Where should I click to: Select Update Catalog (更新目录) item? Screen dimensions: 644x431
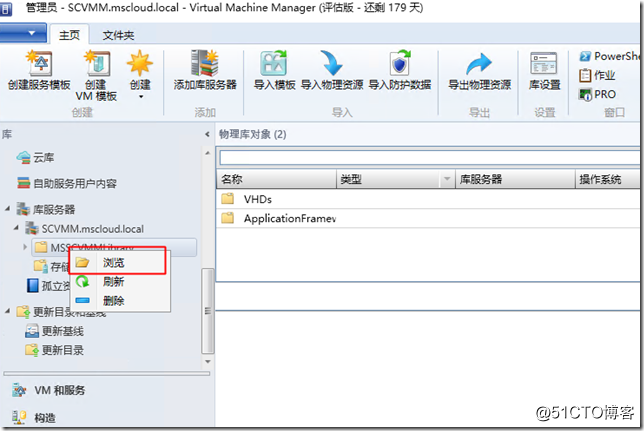[55, 350]
